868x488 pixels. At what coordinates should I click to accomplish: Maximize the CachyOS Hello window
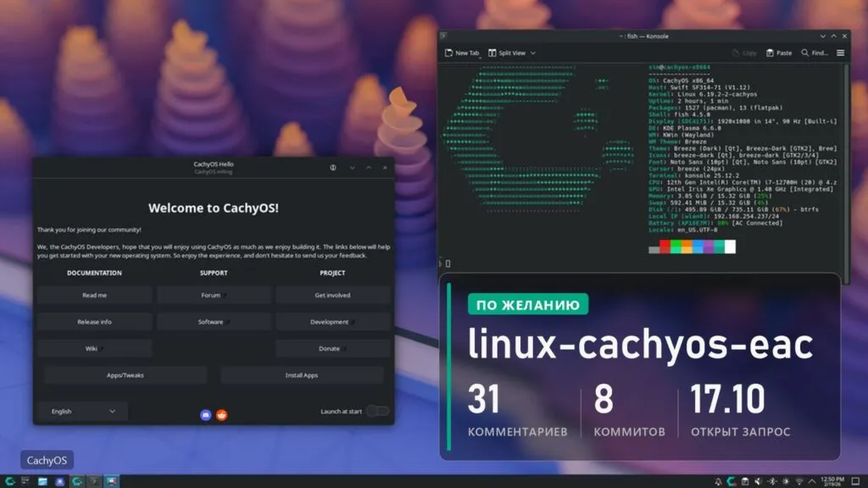tap(369, 168)
